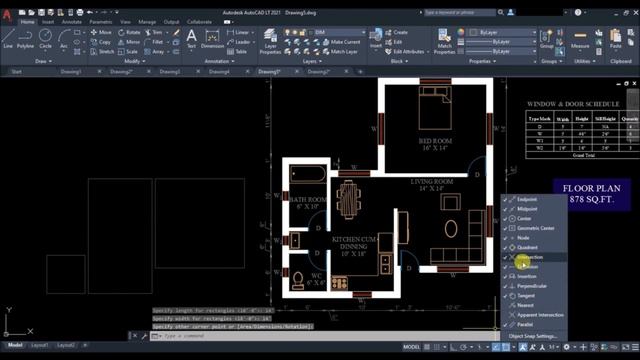Select the Line tool
Screen dimensions: 640x360
(8, 39)
